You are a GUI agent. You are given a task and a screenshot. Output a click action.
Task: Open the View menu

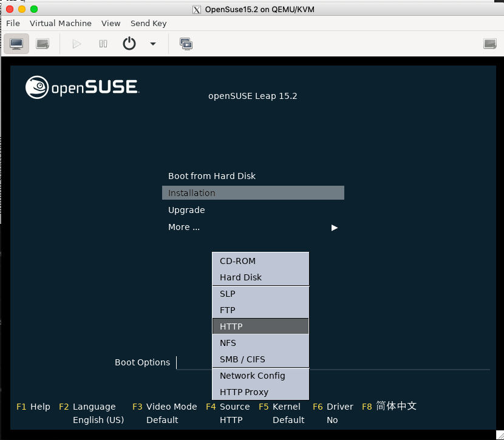click(111, 24)
